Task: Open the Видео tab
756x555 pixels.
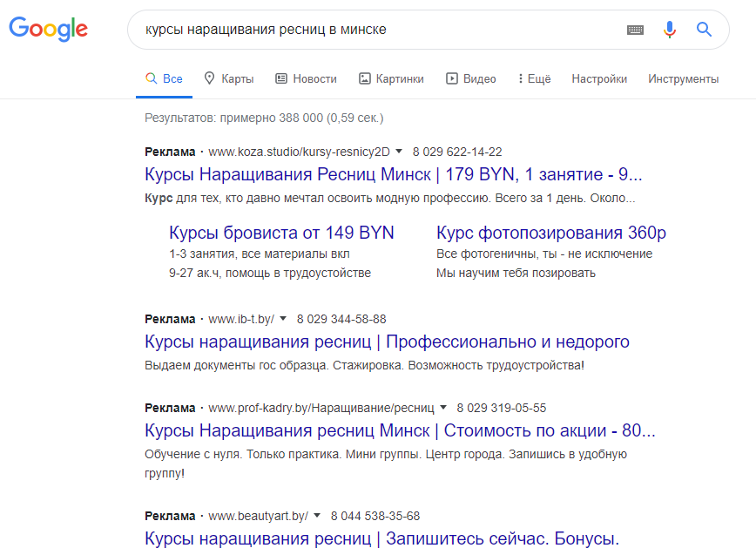Action: click(470, 78)
